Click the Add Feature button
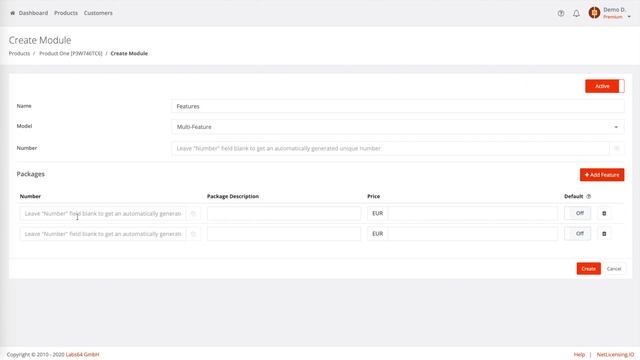This screenshot has height=360, width=640. coord(602,175)
